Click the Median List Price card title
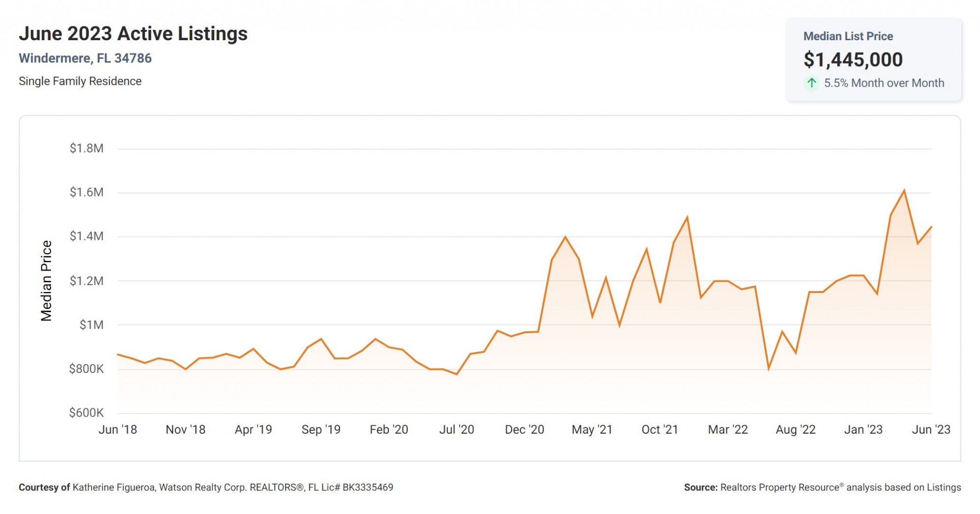 pos(848,36)
